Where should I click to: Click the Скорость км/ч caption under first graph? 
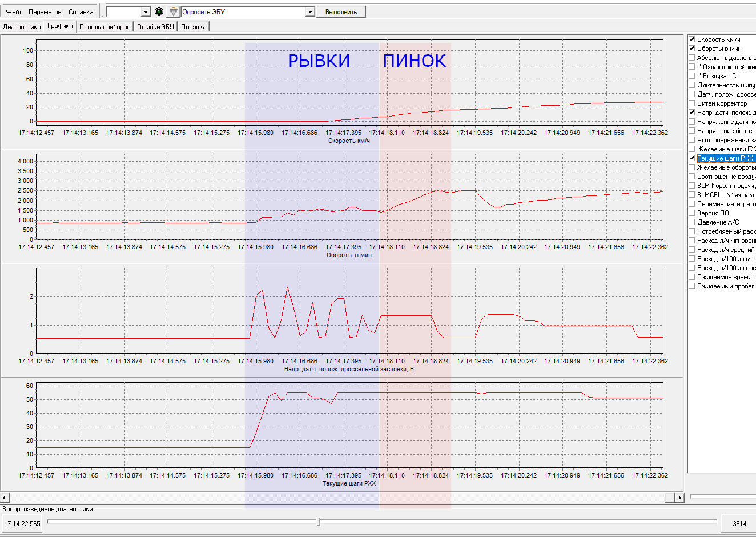[349, 141]
